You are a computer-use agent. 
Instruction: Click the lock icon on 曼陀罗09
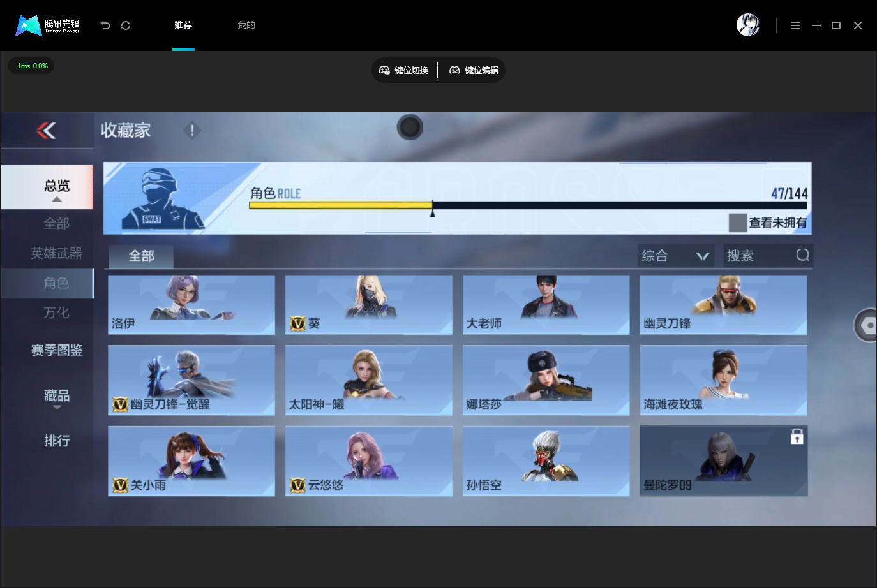click(797, 437)
